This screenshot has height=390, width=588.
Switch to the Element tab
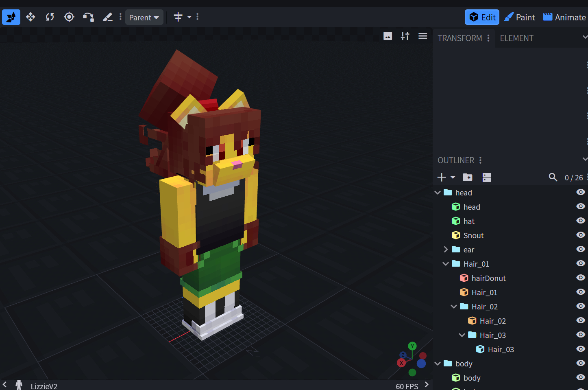pos(516,38)
